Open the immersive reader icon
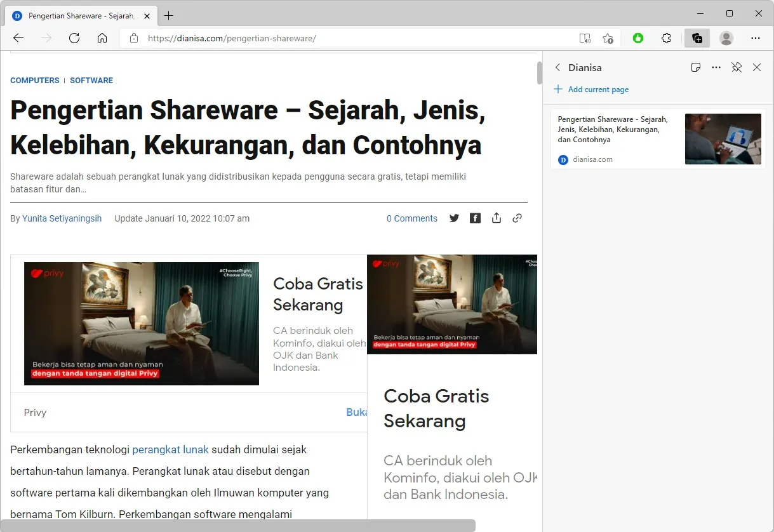774x532 pixels. coord(585,38)
